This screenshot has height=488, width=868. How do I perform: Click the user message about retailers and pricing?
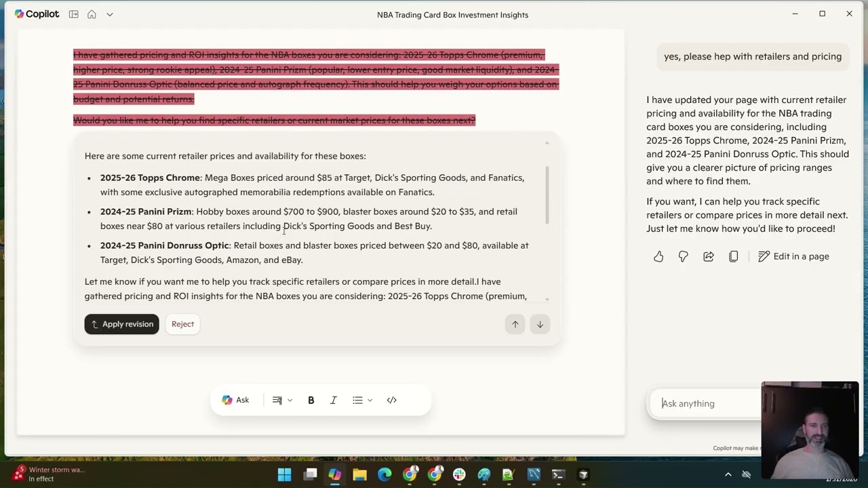tap(753, 56)
